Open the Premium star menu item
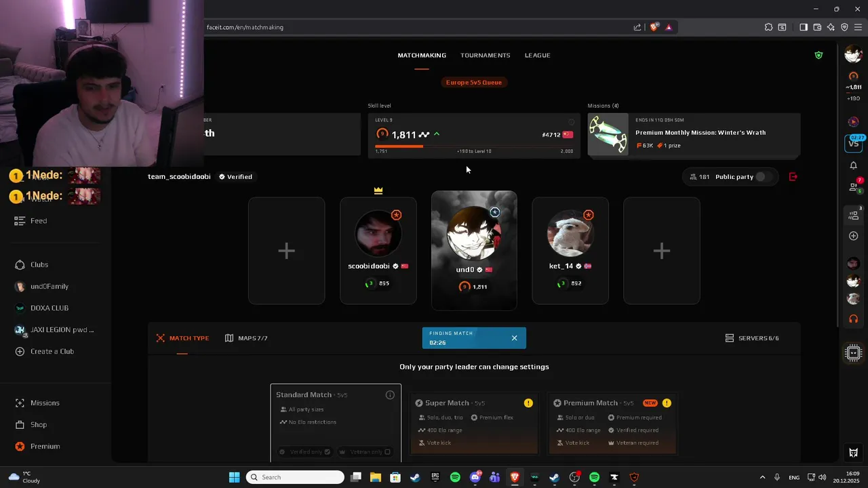 pos(37,446)
